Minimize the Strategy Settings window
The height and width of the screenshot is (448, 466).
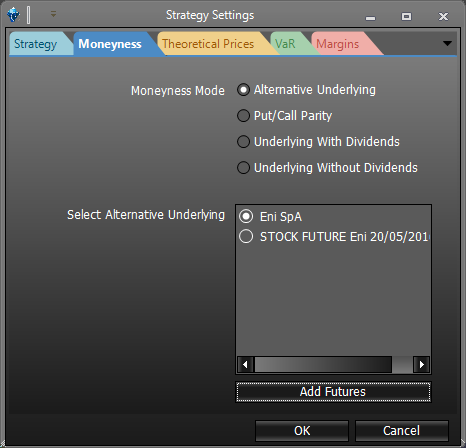tap(370, 16)
